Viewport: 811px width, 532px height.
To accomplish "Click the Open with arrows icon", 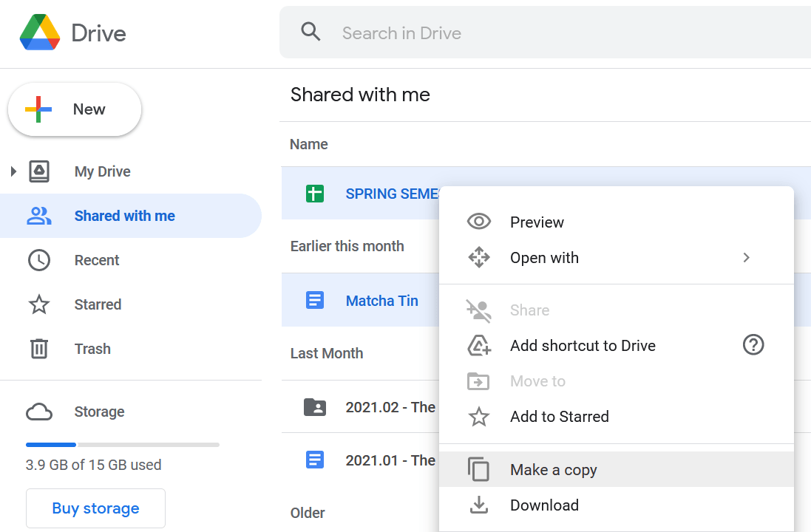I will pos(479,257).
